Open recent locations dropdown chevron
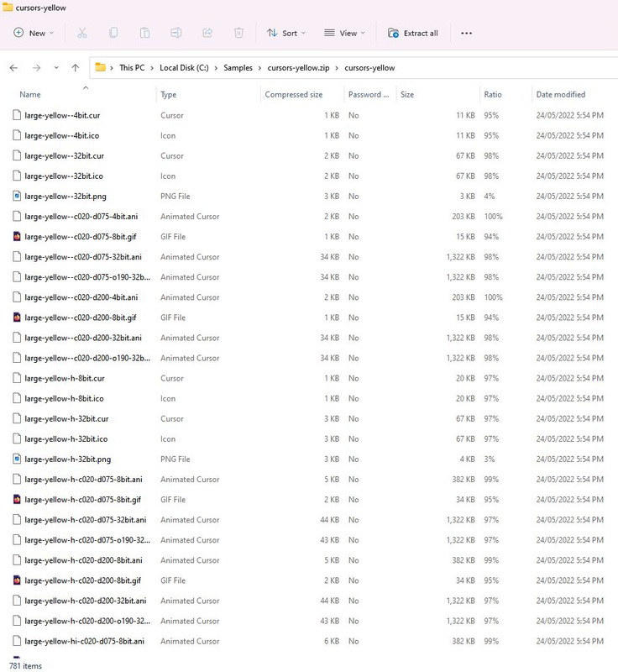Viewport: 618px width, 672px height. click(56, 68)
